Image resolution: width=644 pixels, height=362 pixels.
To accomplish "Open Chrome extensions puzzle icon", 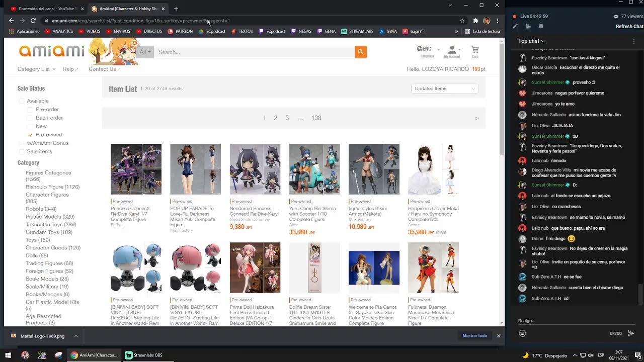I will (475, 21).
